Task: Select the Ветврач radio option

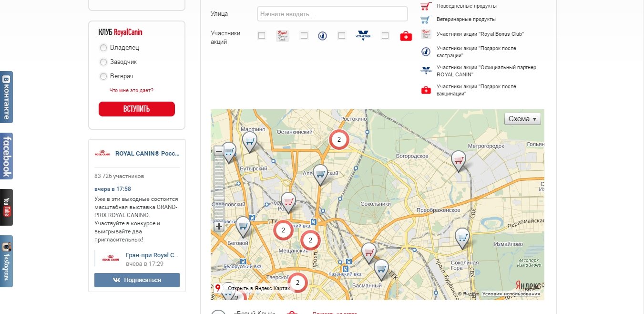Action: point(103,76)
